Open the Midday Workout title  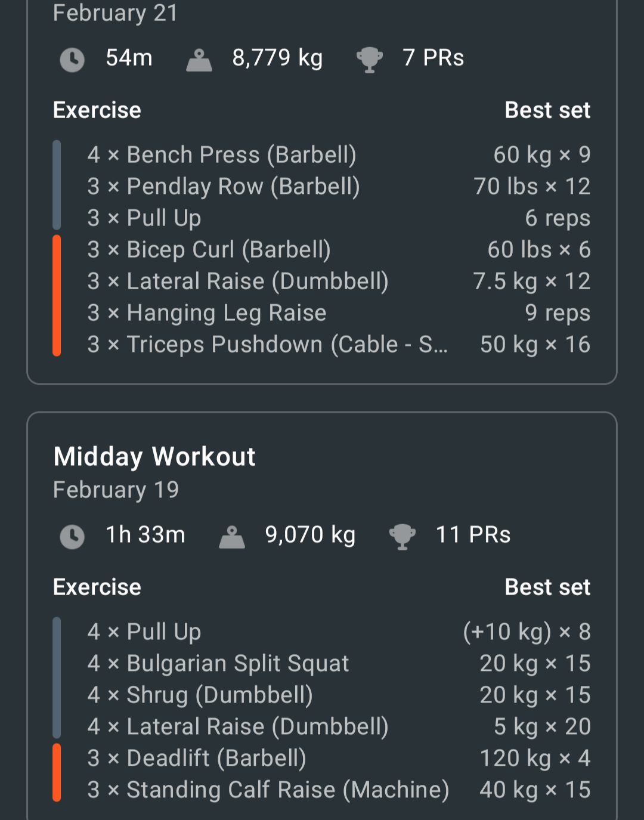click(x=154, y=457)
